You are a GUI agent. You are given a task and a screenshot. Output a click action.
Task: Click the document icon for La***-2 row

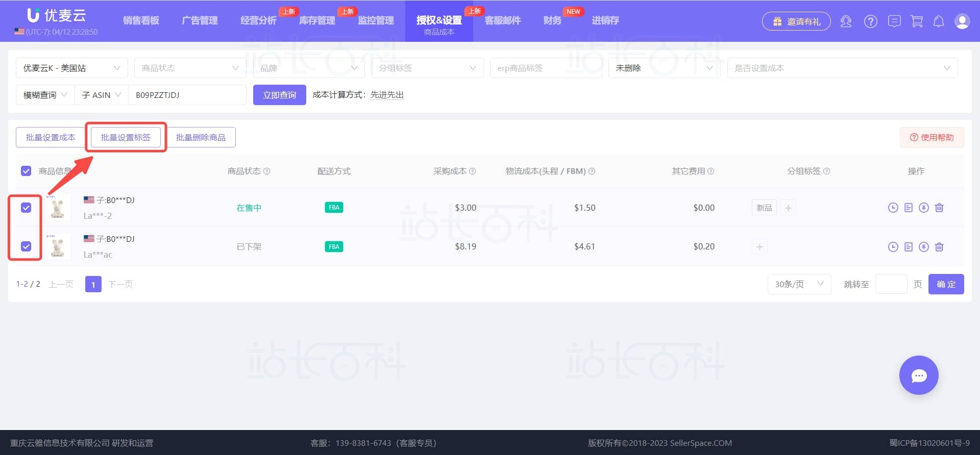click(x=908, y=208)
